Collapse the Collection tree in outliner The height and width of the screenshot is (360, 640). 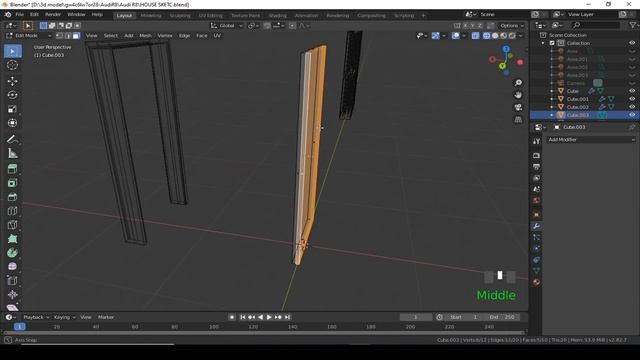pos(543,43)
